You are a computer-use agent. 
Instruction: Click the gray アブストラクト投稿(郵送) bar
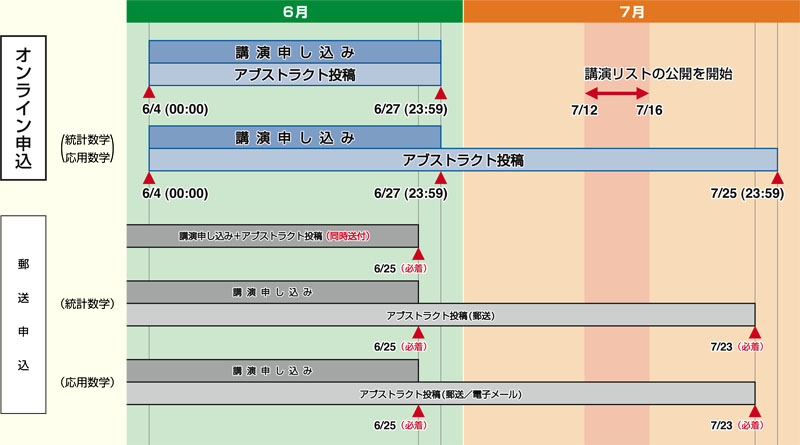tap(440, 315)
